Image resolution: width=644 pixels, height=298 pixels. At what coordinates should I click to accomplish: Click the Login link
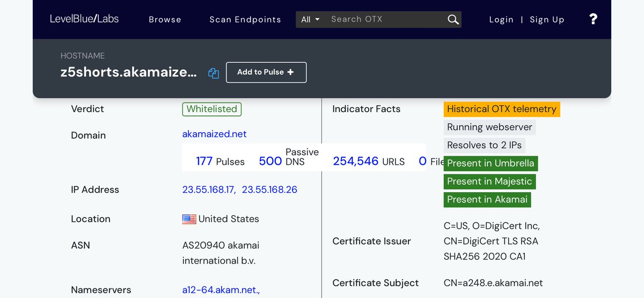click(x=501, y=19)
